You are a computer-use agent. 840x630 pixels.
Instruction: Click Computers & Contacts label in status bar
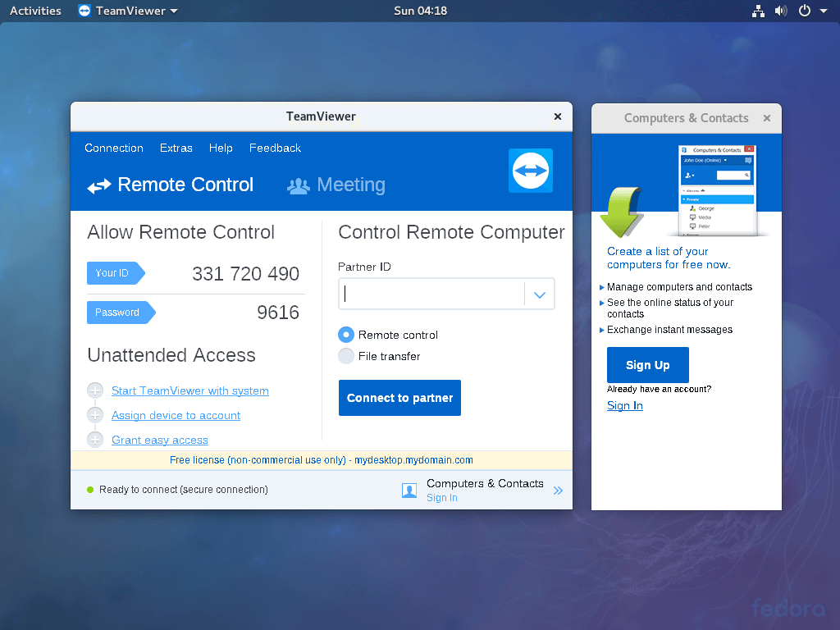[x=485, y=483]
